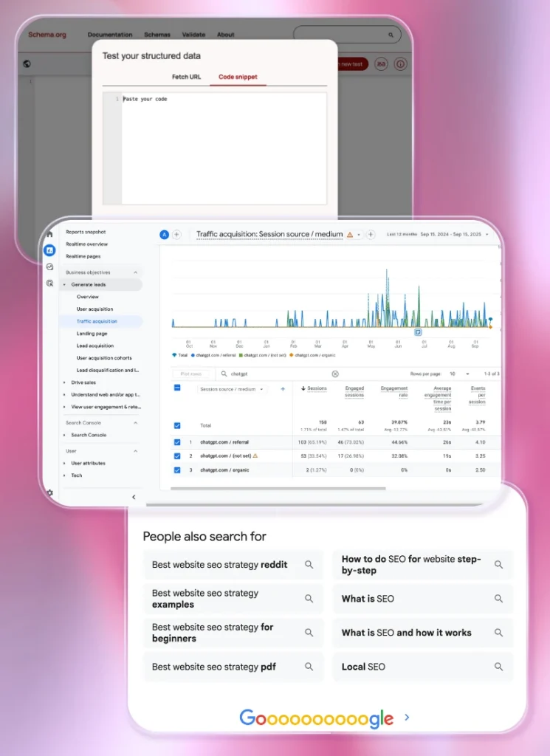Viewport: 550px width, 756px height.
Task: Uncheck the 'chatgpt.com / (not set)' row checkbox
Action: [177, 456]
